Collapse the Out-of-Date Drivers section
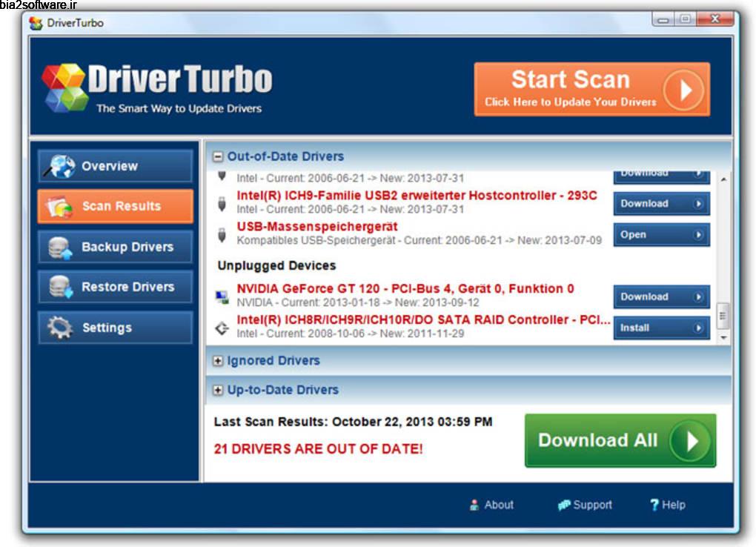Image resolution: width=756 pixels, height=547 pixels. [217, 156]
